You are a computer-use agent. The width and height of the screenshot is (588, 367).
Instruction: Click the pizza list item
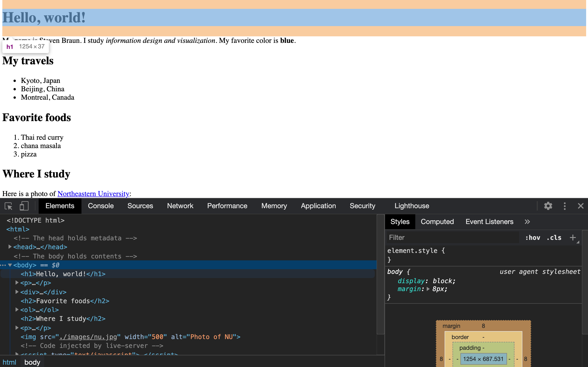tap(29, 154)
